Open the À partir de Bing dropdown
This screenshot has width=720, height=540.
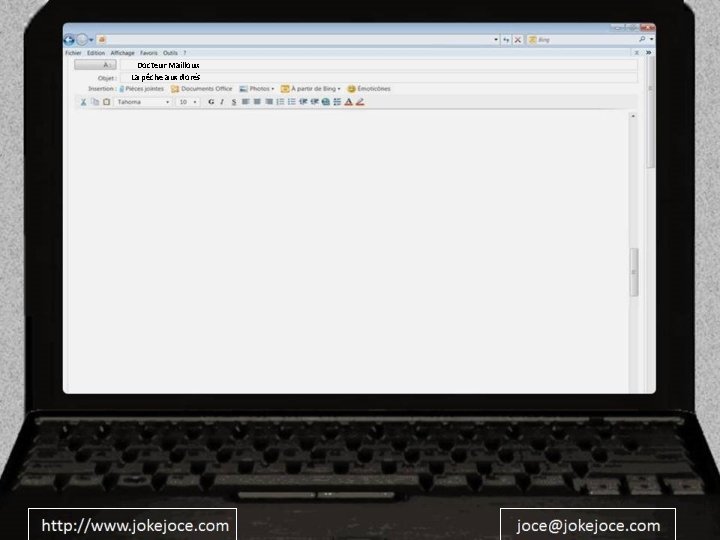tap(311, 89)
